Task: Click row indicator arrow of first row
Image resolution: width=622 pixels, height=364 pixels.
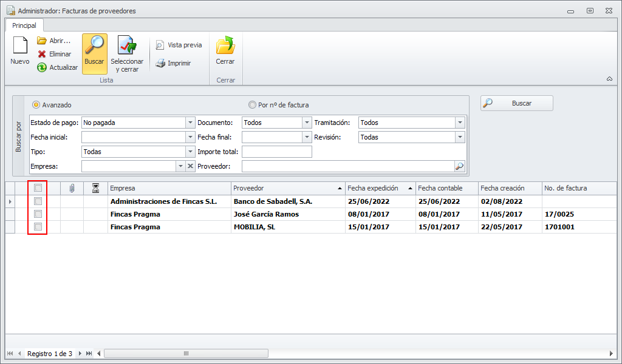Action: click(x=10, y=201)
